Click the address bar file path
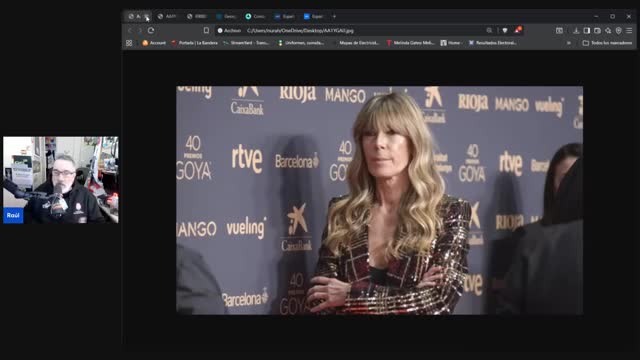The height and width of the screenshot is (360, 640). [x=300, y=31]
